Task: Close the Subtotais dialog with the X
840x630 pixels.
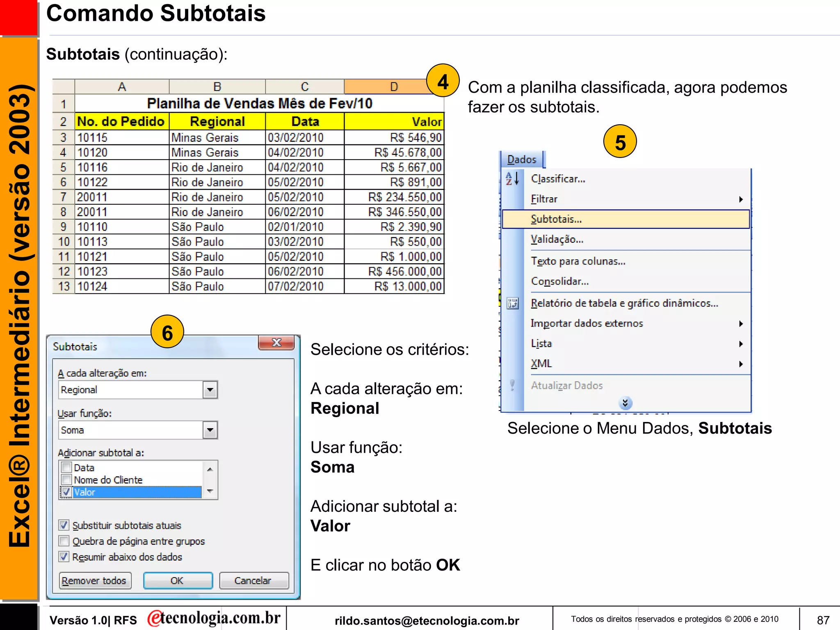Action: click(276, 342)
